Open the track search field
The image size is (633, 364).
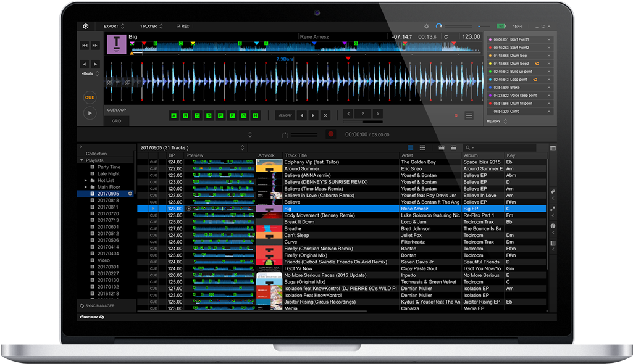click(501, 147)
